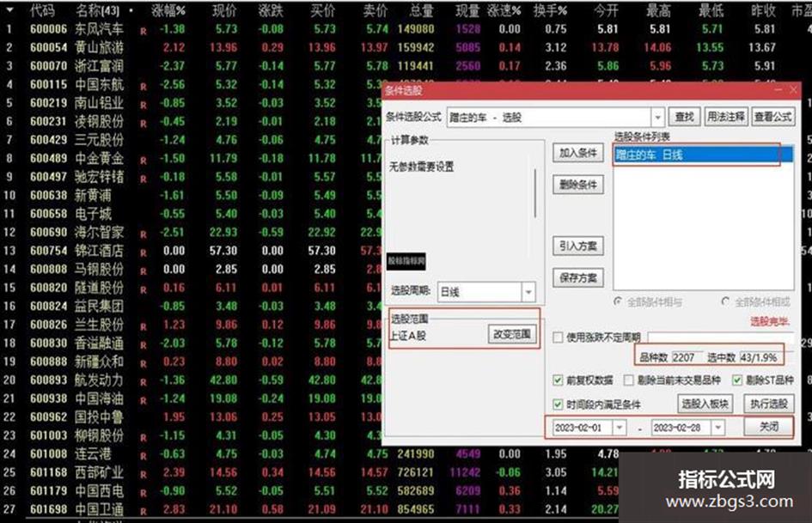Select stock row 国投中鲁

(x=100, y=417)
